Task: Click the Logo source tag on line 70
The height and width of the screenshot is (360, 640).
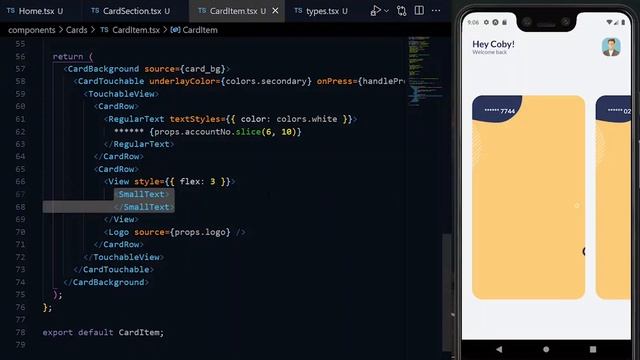Action: click(175, 232)
